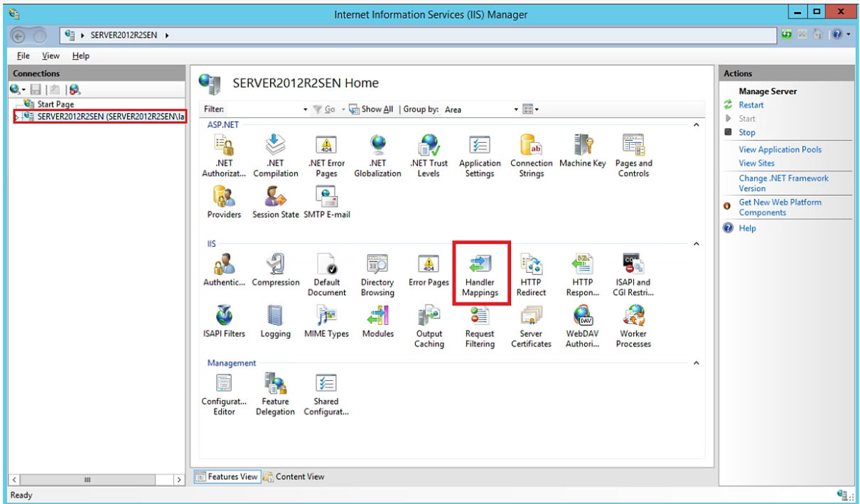Open .NET Trust Levels feature
The width and height of the screenshot is (860, 504).
(429, 156)
